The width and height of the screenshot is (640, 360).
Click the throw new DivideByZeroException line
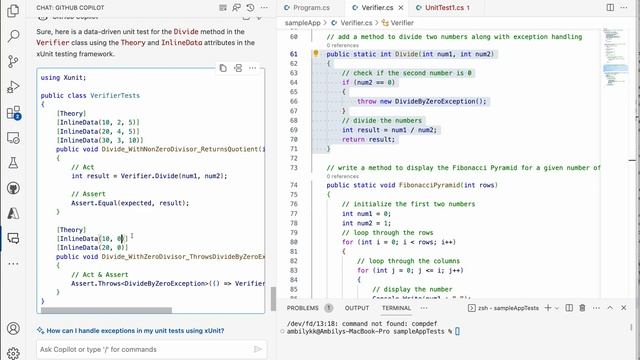pyautogui.click(x=422, y=101)
